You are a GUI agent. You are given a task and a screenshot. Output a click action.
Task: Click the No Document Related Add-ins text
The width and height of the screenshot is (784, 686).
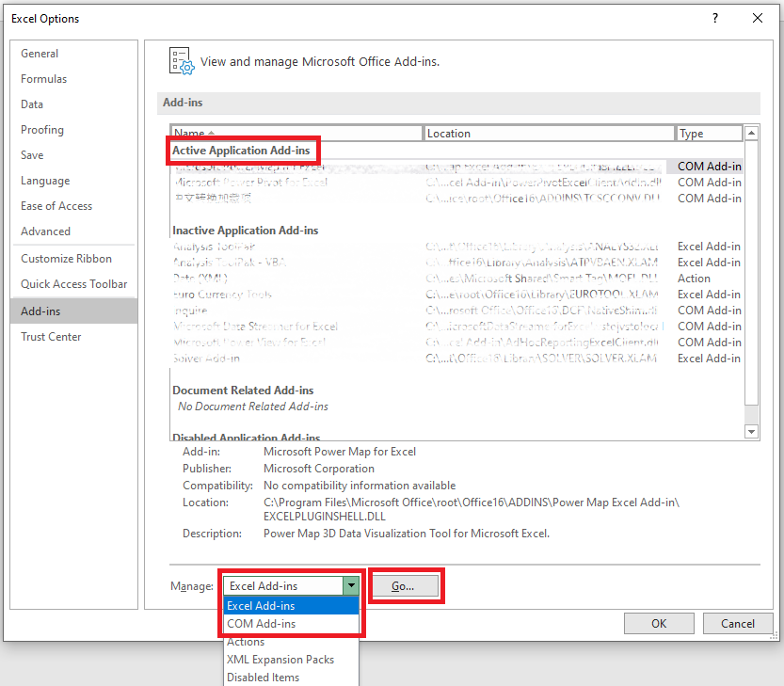[253, 407]
